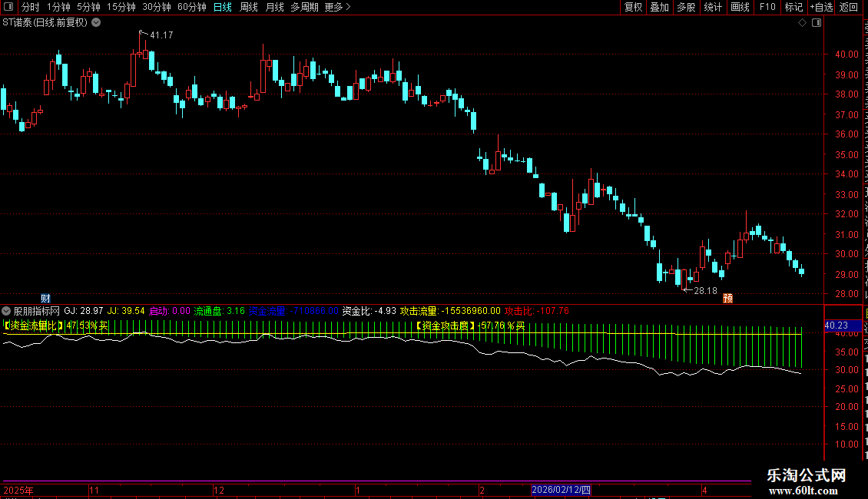Screen dimensions: 868x499
Task: Select the 1分钟 period
Action: (x=58, y=7)
